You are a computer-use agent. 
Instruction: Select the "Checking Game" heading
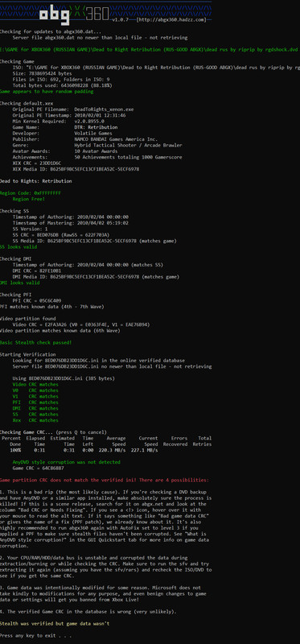pyautogui.click(x=16, y=62)
